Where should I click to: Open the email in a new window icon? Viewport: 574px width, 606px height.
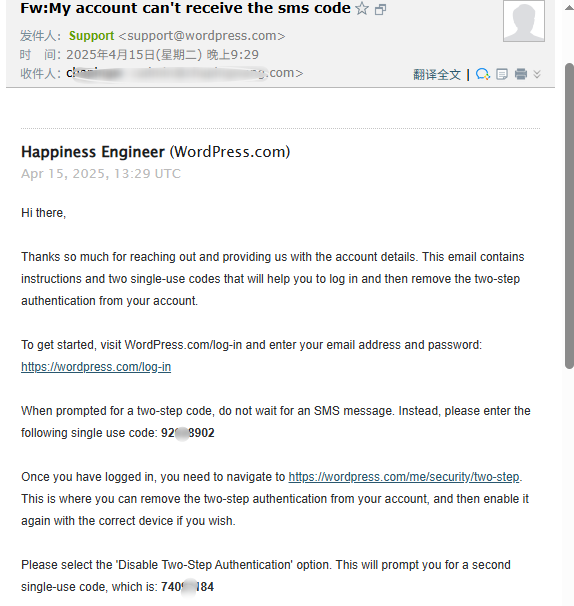pyautogui.click(x=381, y=9)
